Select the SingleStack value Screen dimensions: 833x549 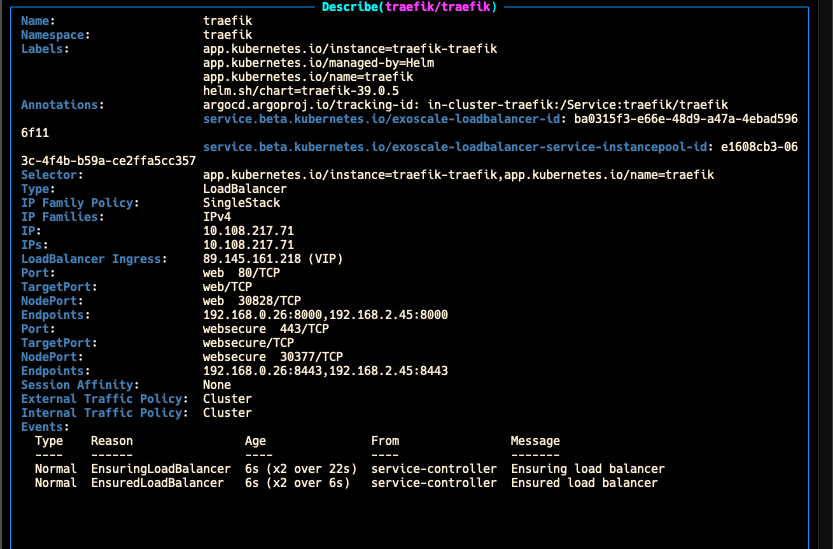tap(242, 202)
